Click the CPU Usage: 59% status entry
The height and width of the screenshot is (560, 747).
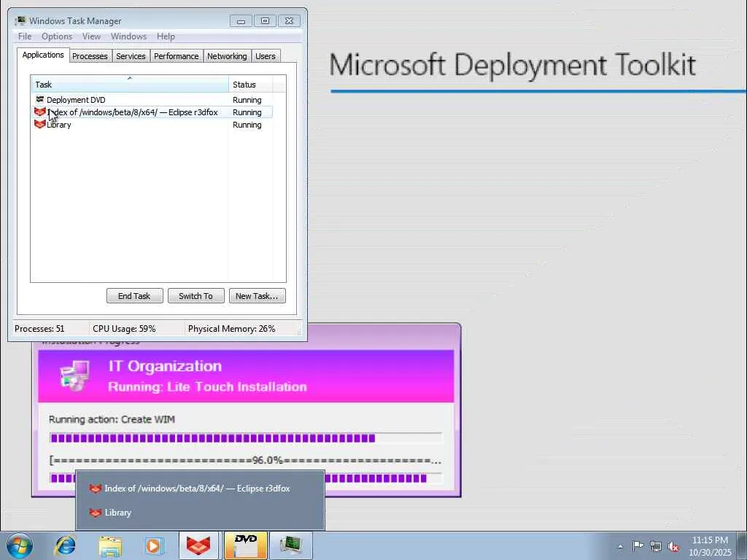coord(124,329)
